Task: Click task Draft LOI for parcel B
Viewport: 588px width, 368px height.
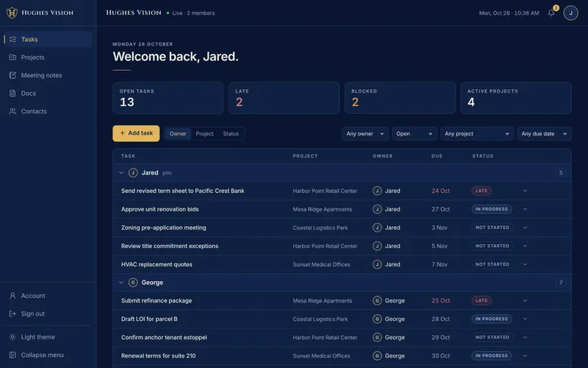Action: 149,319
